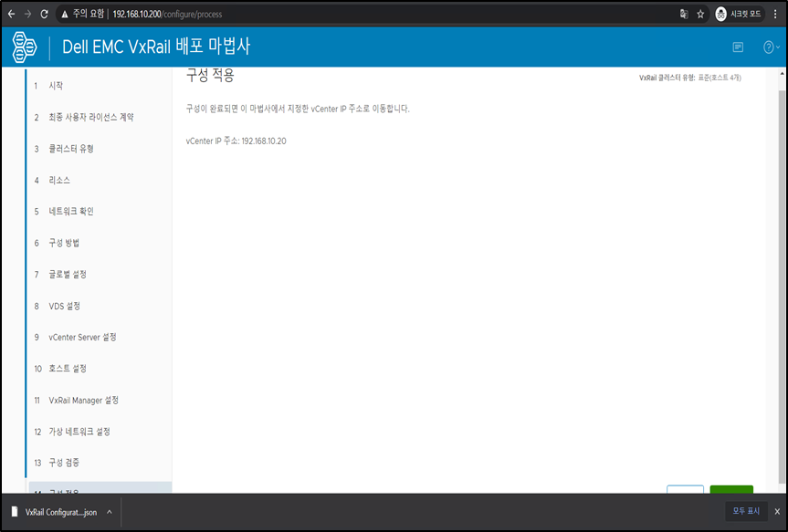Screen dimensions: 788x532
Task: Click the browser back arrow
Action: click(x=11, y=14)
